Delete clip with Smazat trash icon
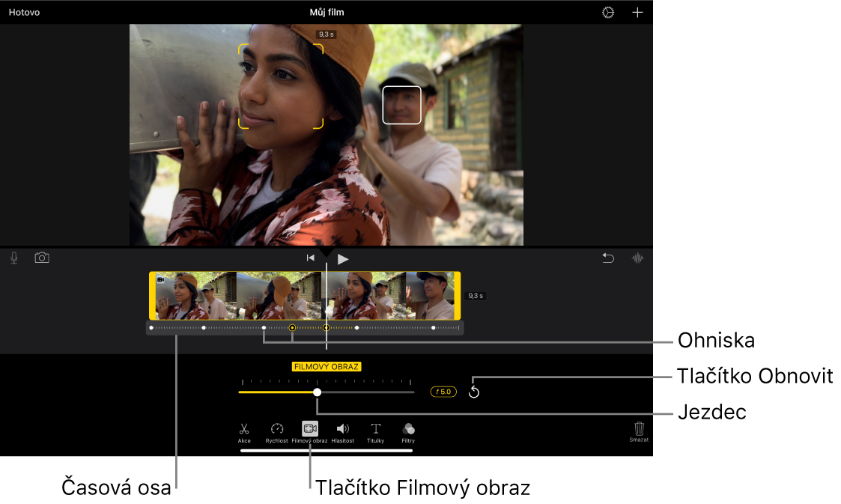This screenshot has height=504, width=841. coord(639,431)
